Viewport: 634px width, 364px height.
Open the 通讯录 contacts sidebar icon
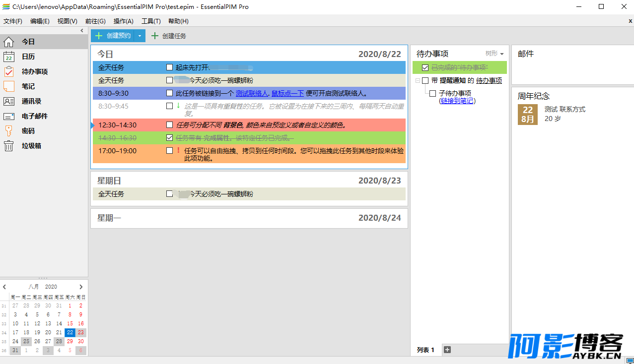(x=9, y=101)
